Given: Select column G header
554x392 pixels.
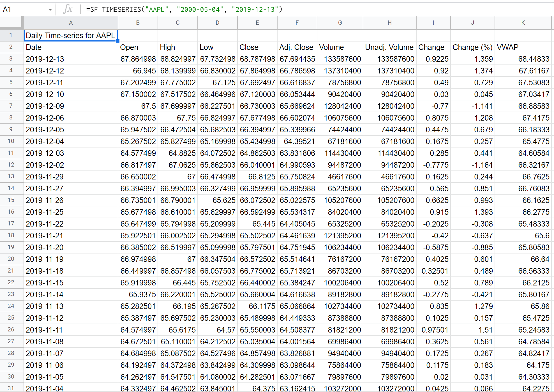Looking at the screenshot, I should coord(340,23).
